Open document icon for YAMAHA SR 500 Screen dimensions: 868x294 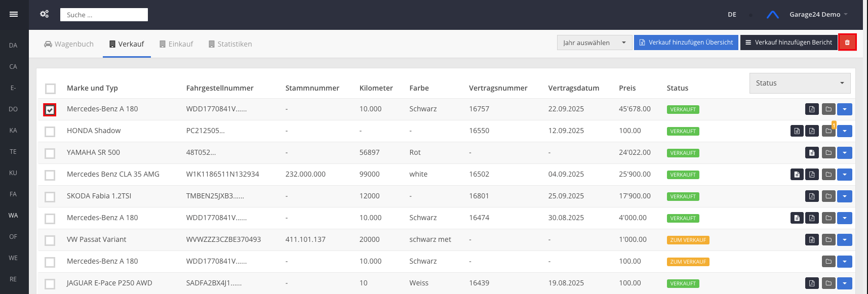click(x=812, y=153)
